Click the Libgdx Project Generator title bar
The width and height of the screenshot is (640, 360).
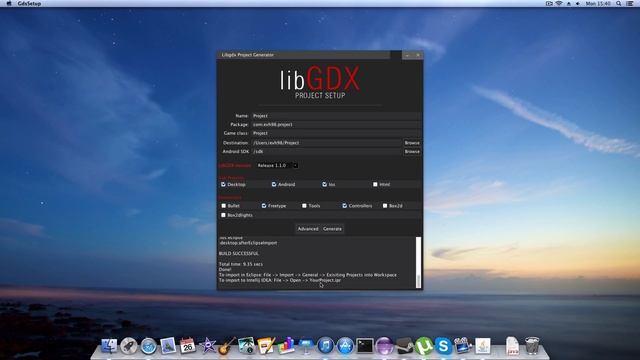click(303, 55)
